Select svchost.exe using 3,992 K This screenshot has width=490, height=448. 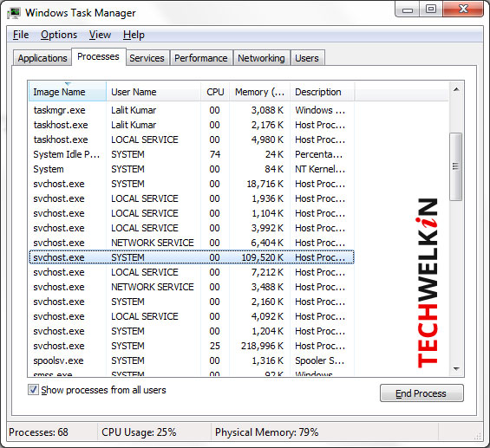coord(192,228)
